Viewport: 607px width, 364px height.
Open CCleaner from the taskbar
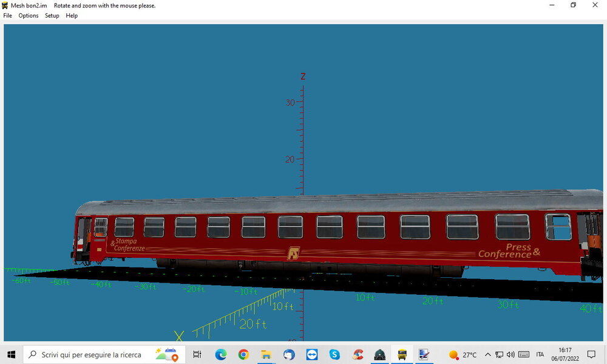(358, 354)
